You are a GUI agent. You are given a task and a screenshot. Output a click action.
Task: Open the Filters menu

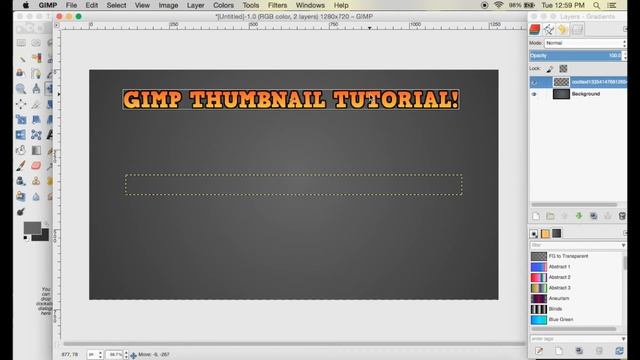(x=277, y=5)
